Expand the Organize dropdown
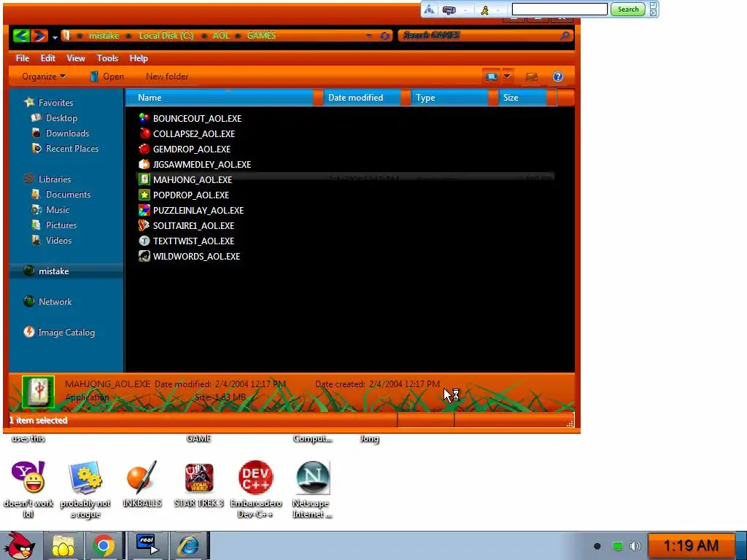747x560 pixels. coord(44,77)
